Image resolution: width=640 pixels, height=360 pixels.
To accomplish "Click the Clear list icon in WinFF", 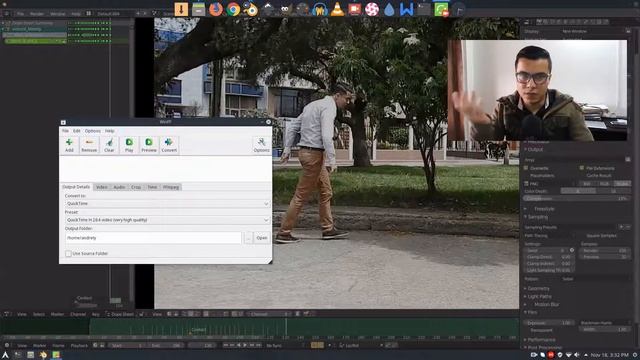I will pyautogui.click(x=109, y=145).
